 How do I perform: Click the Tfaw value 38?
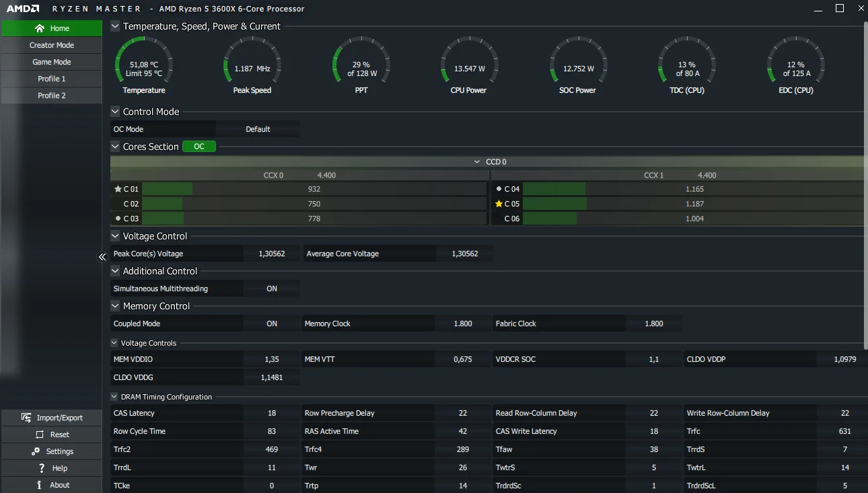pyautogui.click(x=654, y=449)
